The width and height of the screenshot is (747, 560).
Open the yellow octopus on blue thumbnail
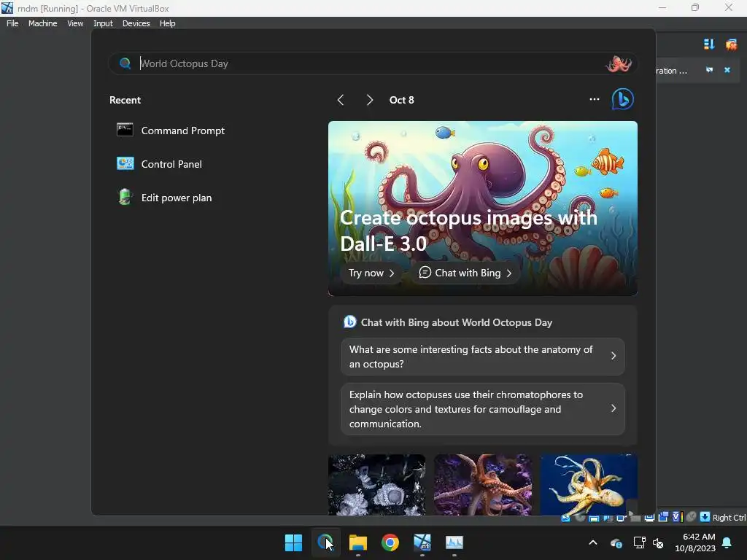pos(589,485)
